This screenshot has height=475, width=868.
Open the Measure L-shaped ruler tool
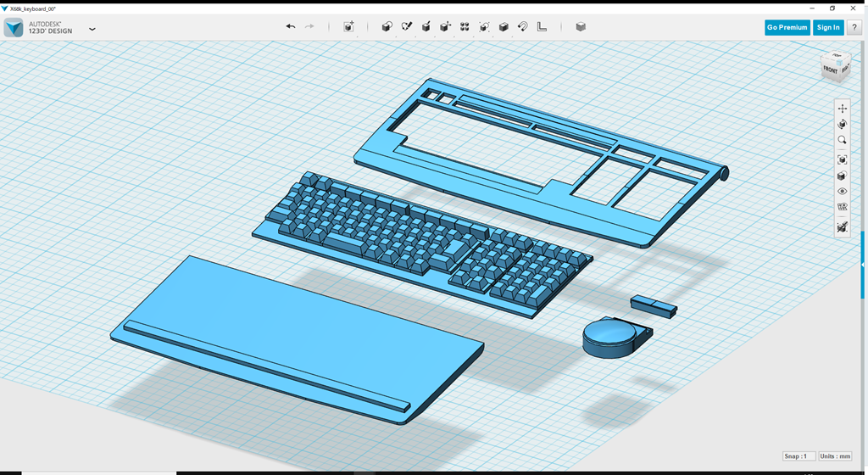542,27
